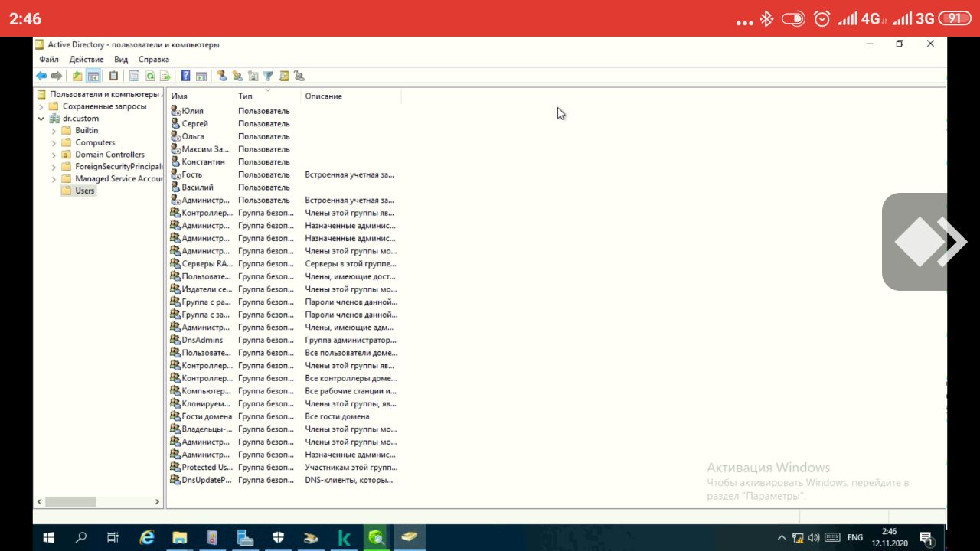The height and width of the screenshot is (551, 980).
Task: Open Properties via the toolbar sheet icon
Action: (x=134, y=76)
